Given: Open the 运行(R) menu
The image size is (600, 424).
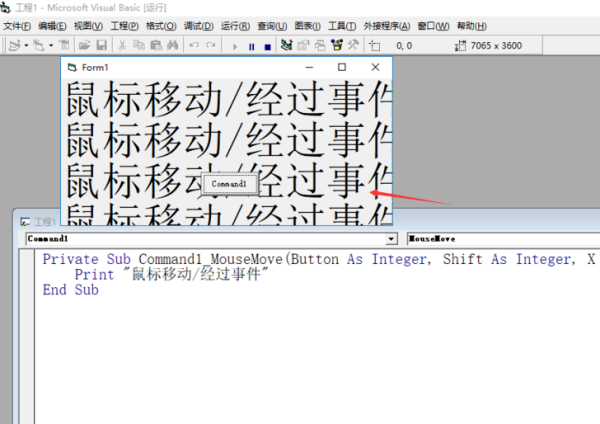Looking at the screenshot, I should point(235,26).
